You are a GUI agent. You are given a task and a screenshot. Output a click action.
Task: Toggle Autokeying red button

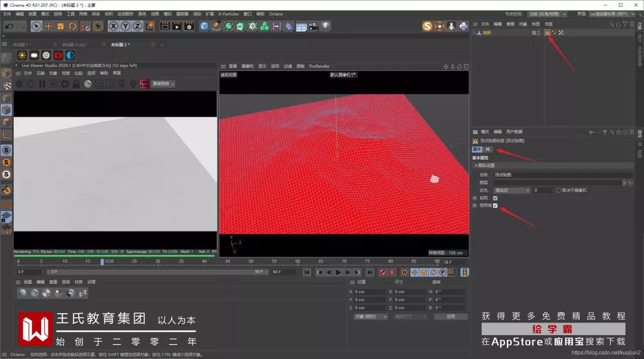point(392,273)
